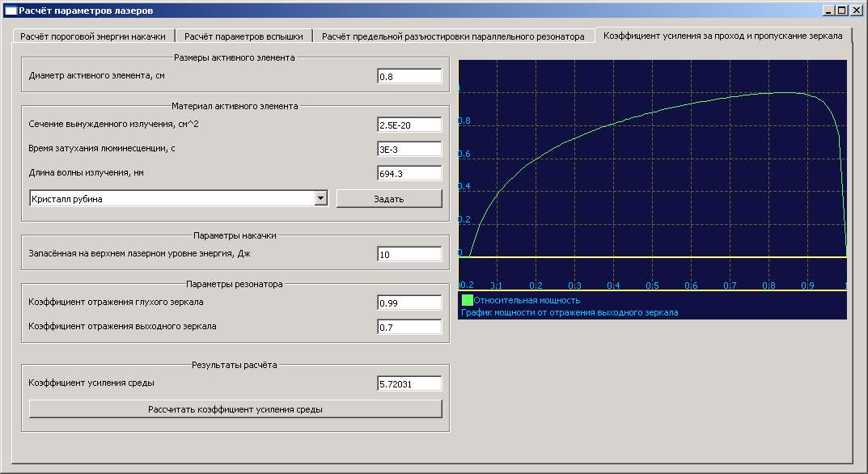This screenshot has width=868, height=474.
Task: Click the Диаметр активного элемента input field
Action: [x=409, y=76]
